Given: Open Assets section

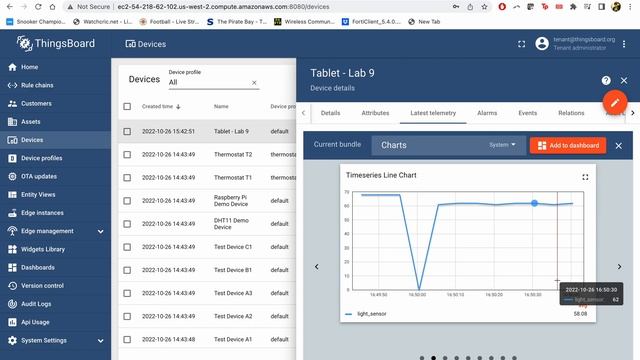Looking at the screenshot, I should pyautogui.click(x=55, y=122).
